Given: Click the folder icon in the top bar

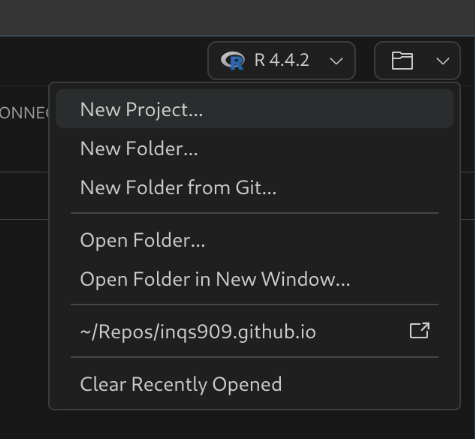Looking at the screenshot, I should (x=402, y=61).
